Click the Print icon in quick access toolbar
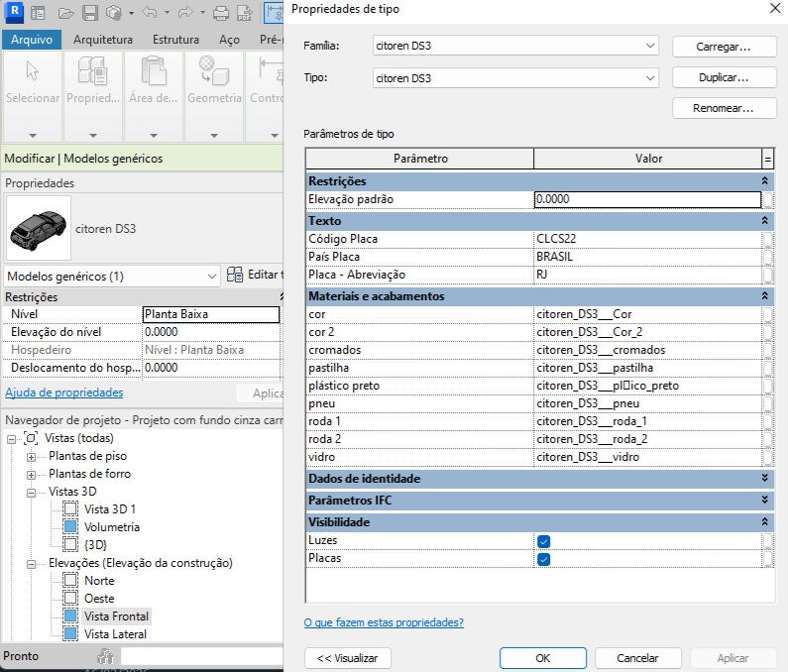 (x=221, y=13)
